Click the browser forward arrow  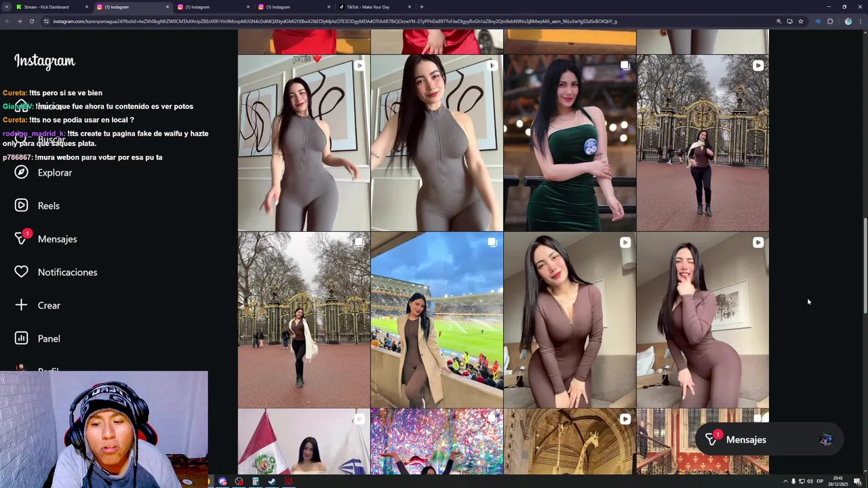[x=19, y=21]
